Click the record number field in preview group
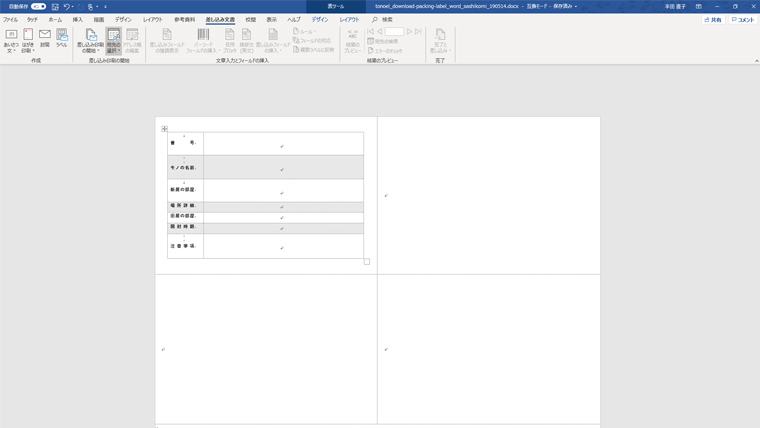Image resolution: width=760 pixels, height=428 pixels. (394, 32)
